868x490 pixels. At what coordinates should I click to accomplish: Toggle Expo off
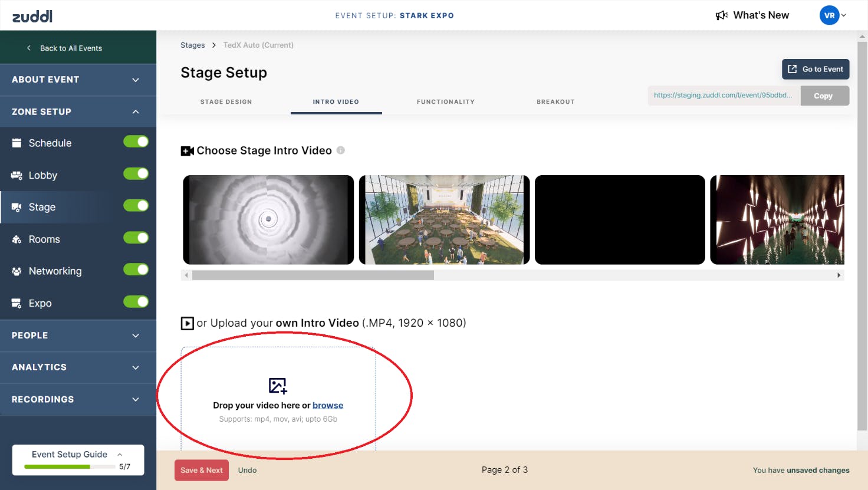tap(136, 301)
